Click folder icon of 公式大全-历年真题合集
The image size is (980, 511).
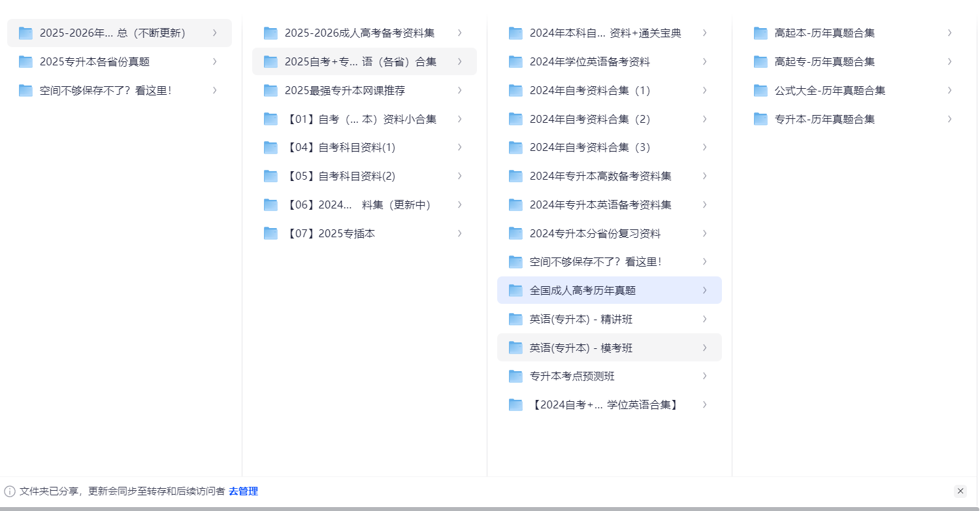coord(760,90)
